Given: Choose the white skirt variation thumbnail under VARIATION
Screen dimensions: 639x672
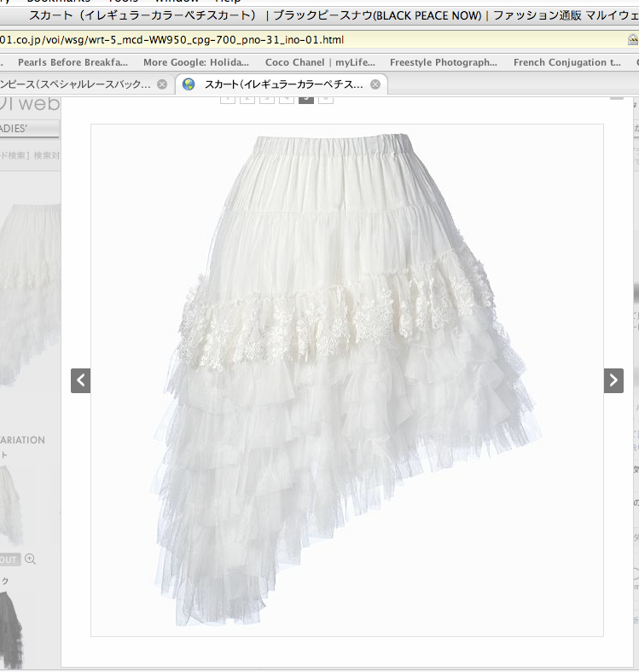Looking at the screenshot, I should click(x=11, y=506).
